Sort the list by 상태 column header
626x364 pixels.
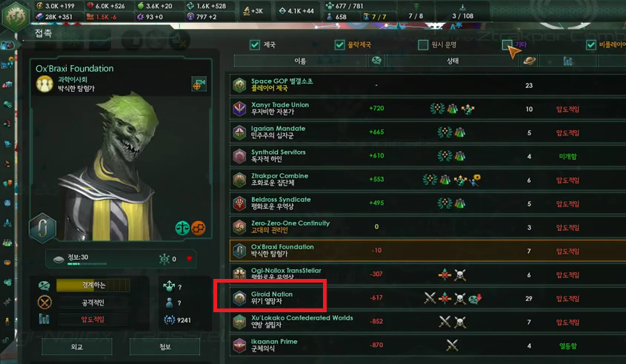(453, 61)
